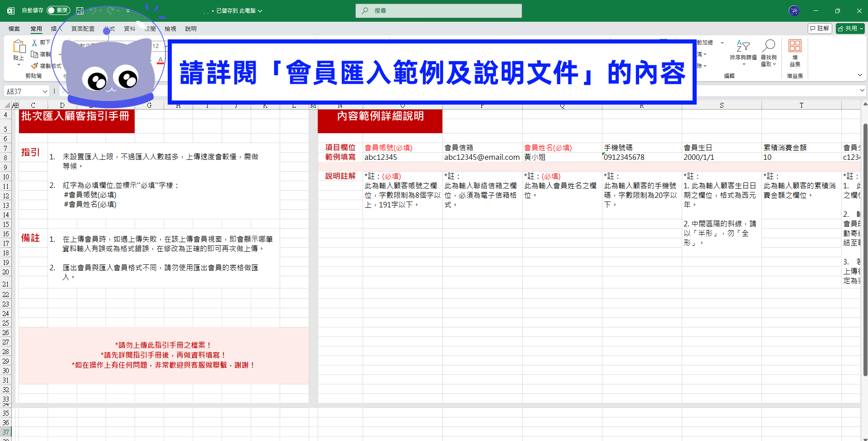The width and height of the screenshot is (868, 441).
Task: Open the dropdown arrow beside 複製
Action: coord(60,54)
